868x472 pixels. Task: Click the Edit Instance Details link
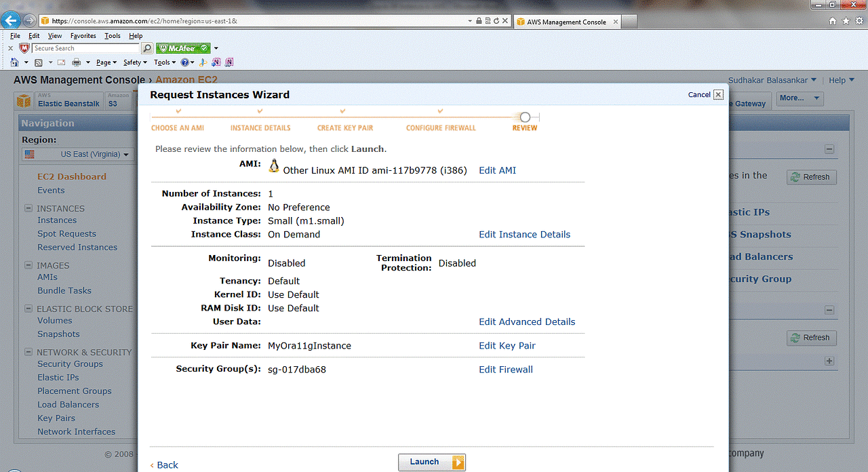(x=525, y=235)
